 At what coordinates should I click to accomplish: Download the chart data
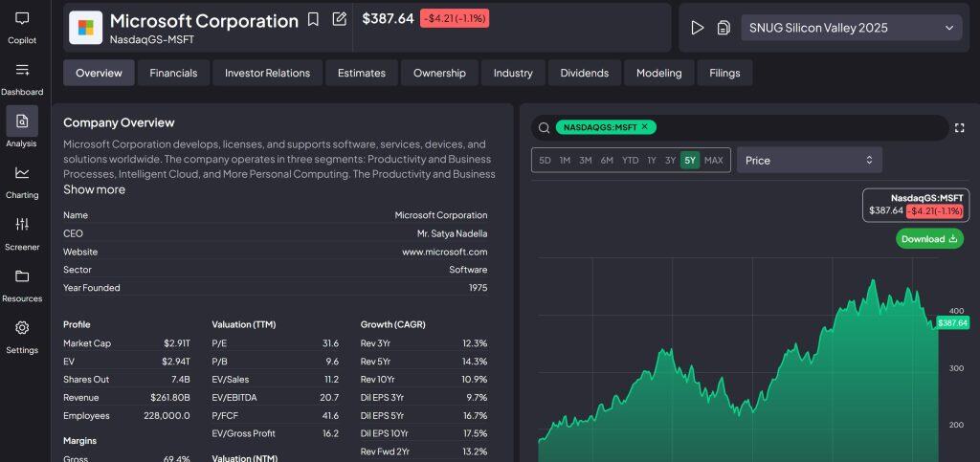[x=929, y=238]
